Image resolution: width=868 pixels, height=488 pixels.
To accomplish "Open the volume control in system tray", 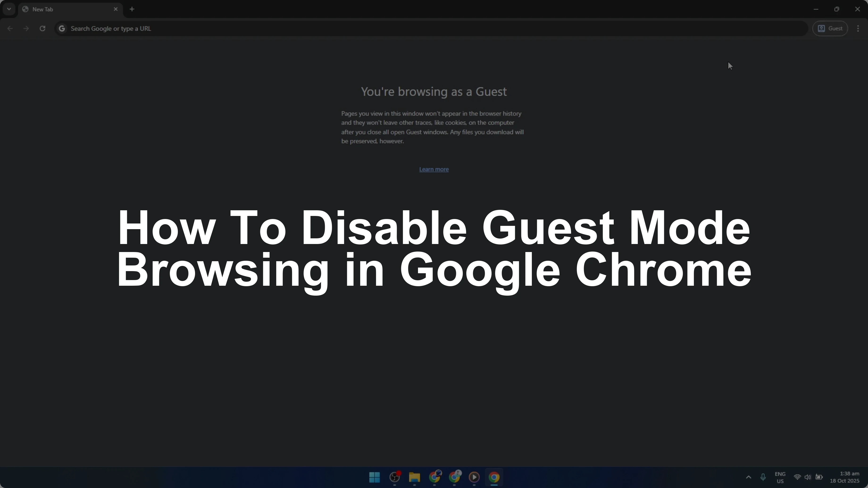I will (x=808, y=477).
